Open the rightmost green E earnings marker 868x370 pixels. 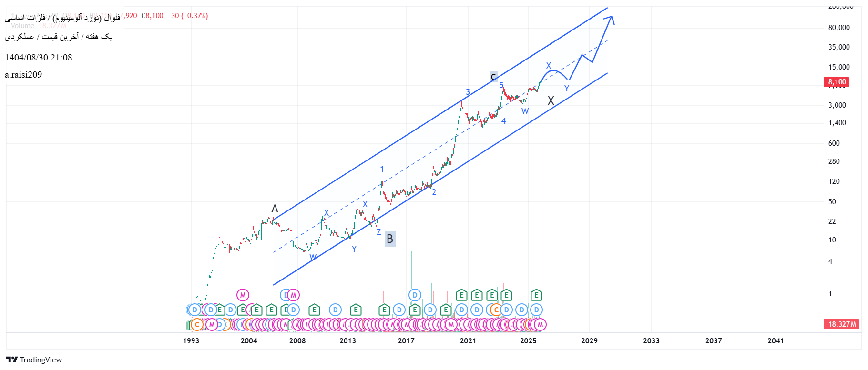[536, 295]
